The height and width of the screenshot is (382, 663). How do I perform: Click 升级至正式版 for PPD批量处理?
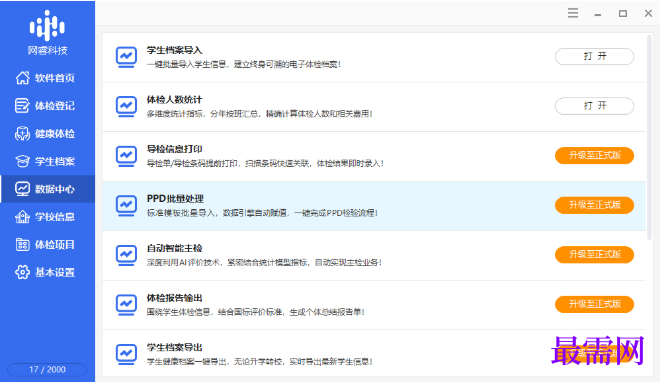point(594,205)
